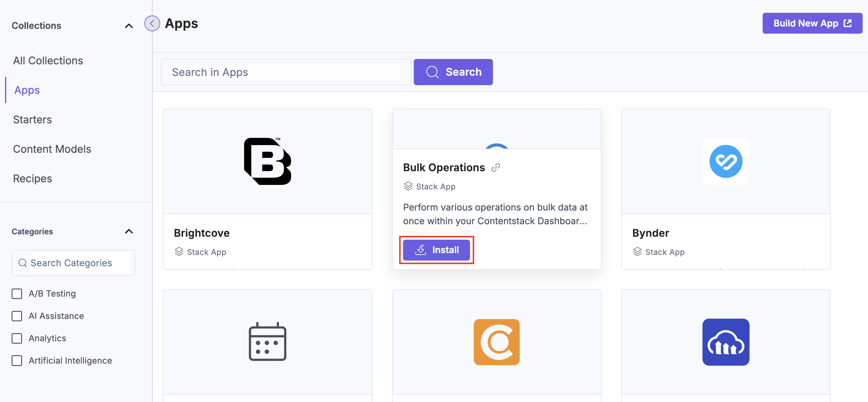Focus the Search Categories field
Screen dimensions: 868x402
(x=74, y=263)
